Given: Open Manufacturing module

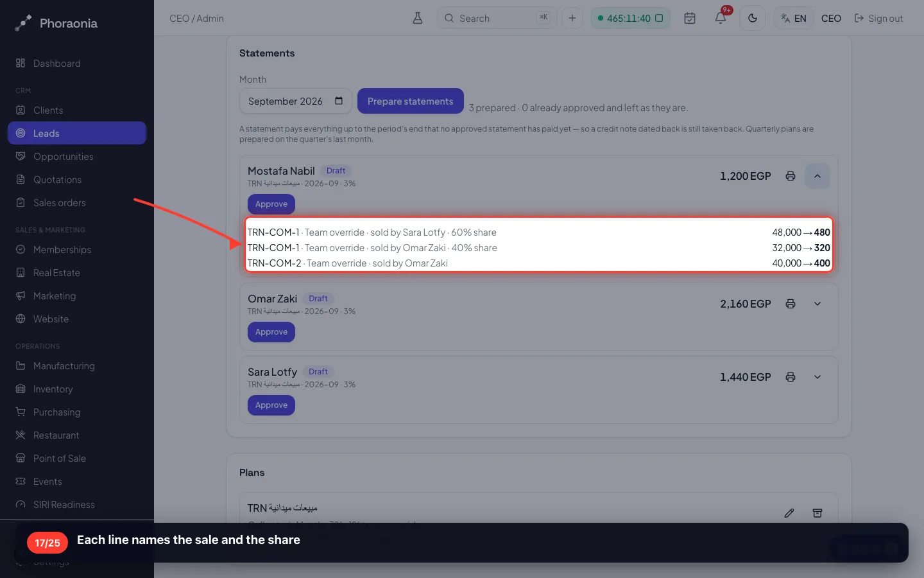Looking at the screenshot, I should (x=77, y=365).
